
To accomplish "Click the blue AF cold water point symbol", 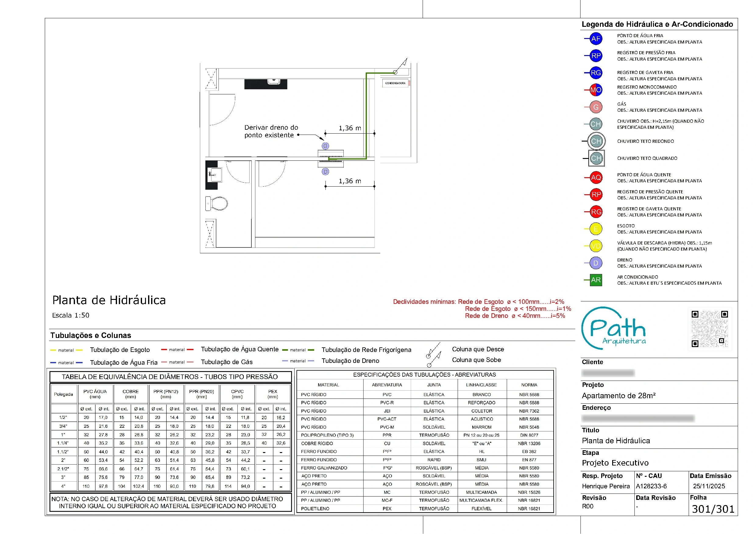I will (595, 39).
